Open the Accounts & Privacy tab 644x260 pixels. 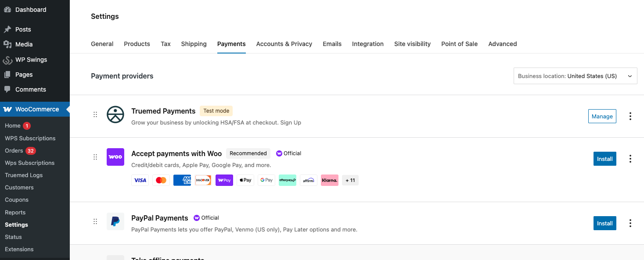tap(284, 44)
